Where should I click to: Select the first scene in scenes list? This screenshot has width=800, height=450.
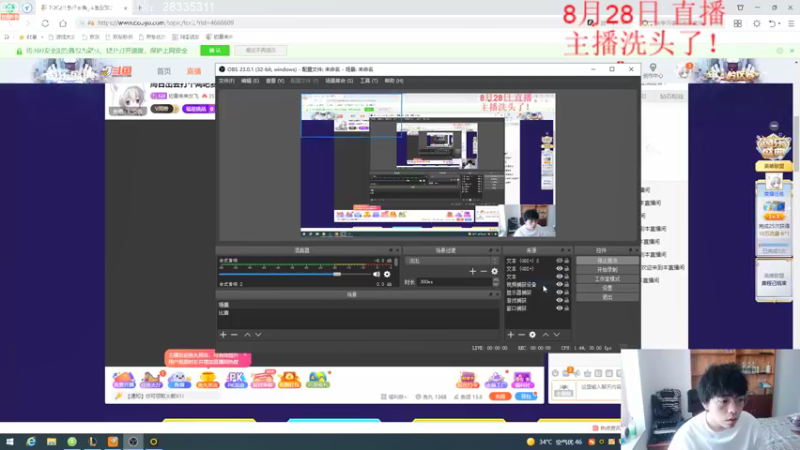[x=358, y=305]
